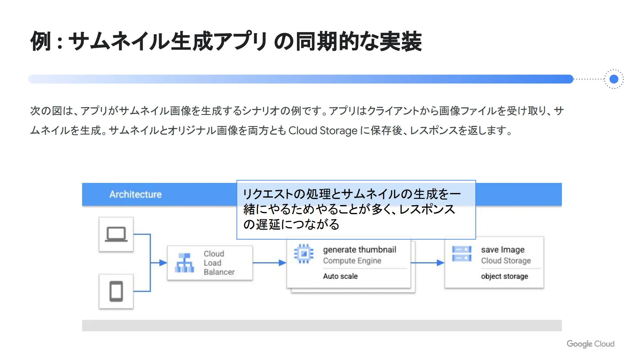Select the 'save Image' text

tap(503, 249)
